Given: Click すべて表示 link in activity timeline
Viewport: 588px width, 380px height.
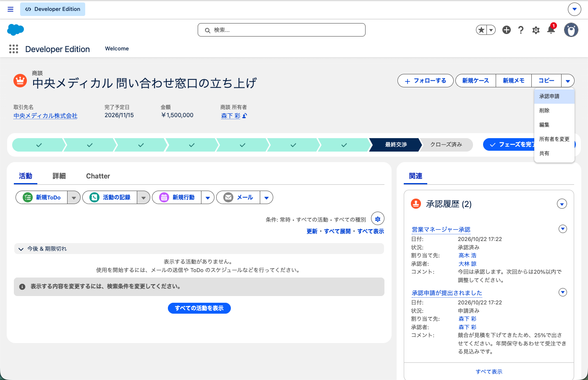Looking at the screenshot, I should click(371, 231).
